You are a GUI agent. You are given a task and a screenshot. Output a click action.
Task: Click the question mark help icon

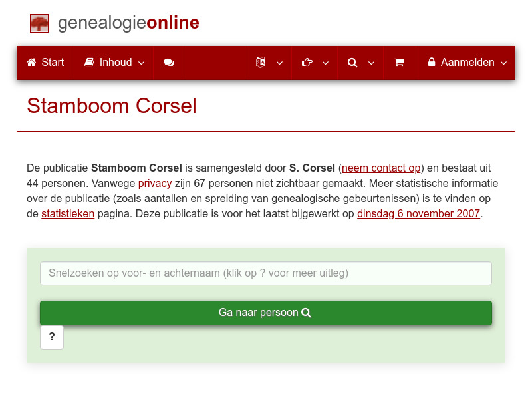click(x=51, y=337)
